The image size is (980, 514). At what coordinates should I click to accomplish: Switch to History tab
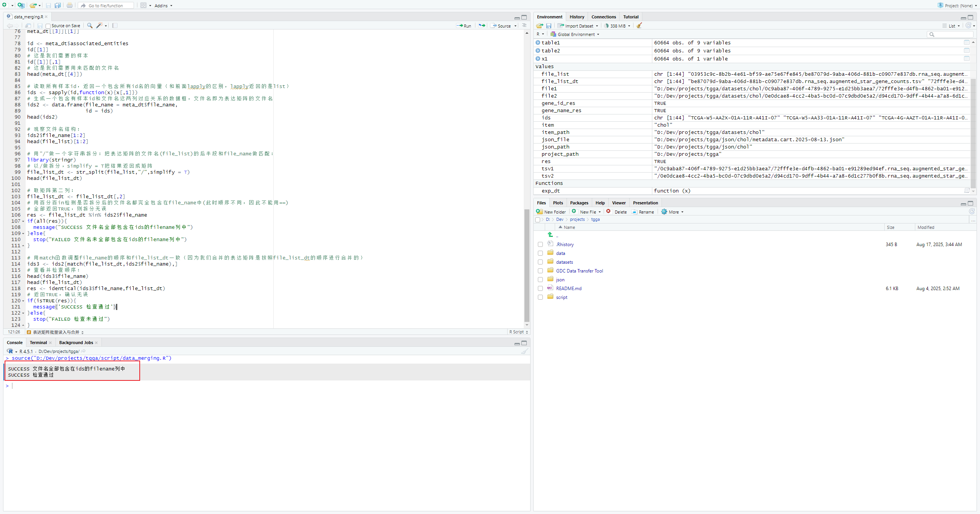[577, 17]
